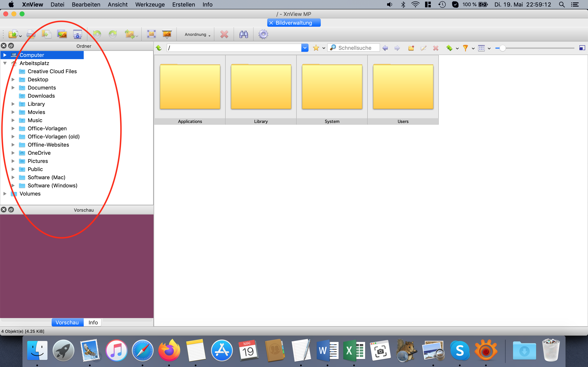Image resolution: width=588 pixels, height=367 pixels.
Task: Open the Werkzeuge menu
Action: 150,4
